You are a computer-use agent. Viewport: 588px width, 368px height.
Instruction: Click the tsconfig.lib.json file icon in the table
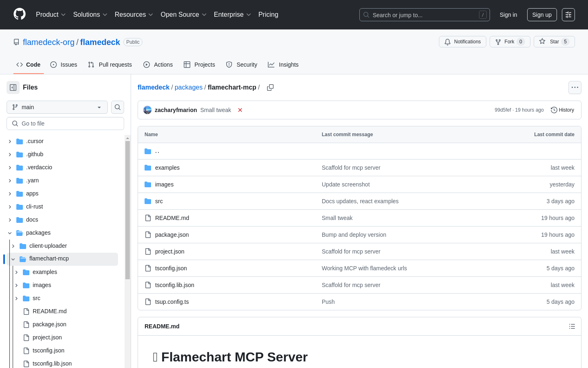[148, 285]
